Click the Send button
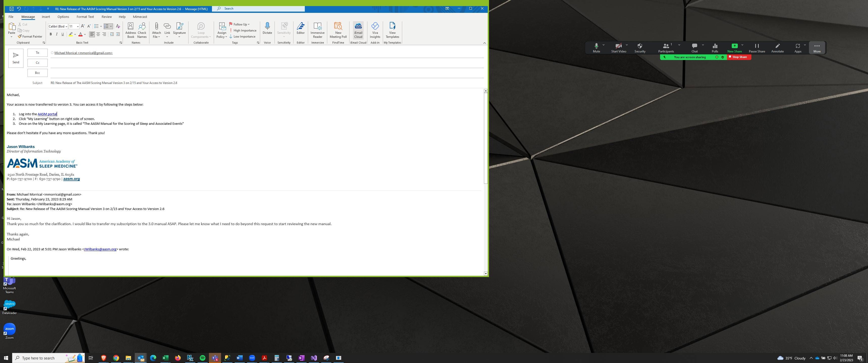 (16, 58)
